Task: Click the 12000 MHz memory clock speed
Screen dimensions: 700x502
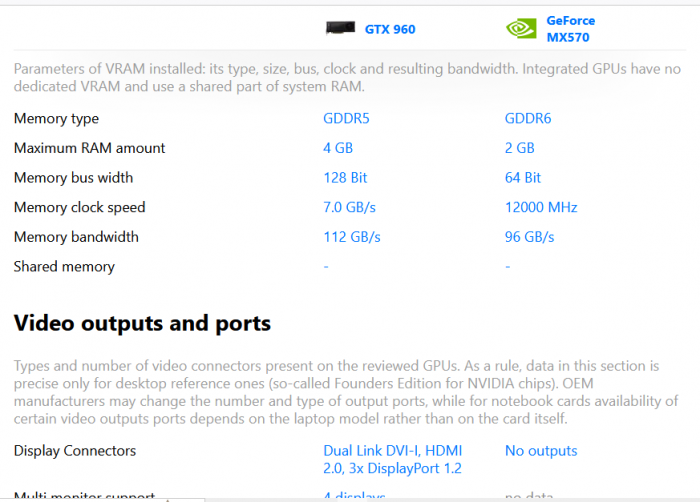Action: pyautogui.click(x=541, y=208)
